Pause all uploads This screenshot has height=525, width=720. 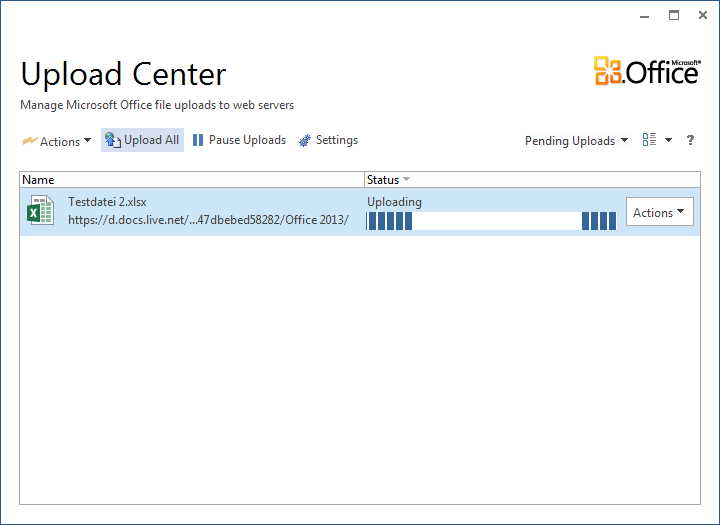click(239, 140)
